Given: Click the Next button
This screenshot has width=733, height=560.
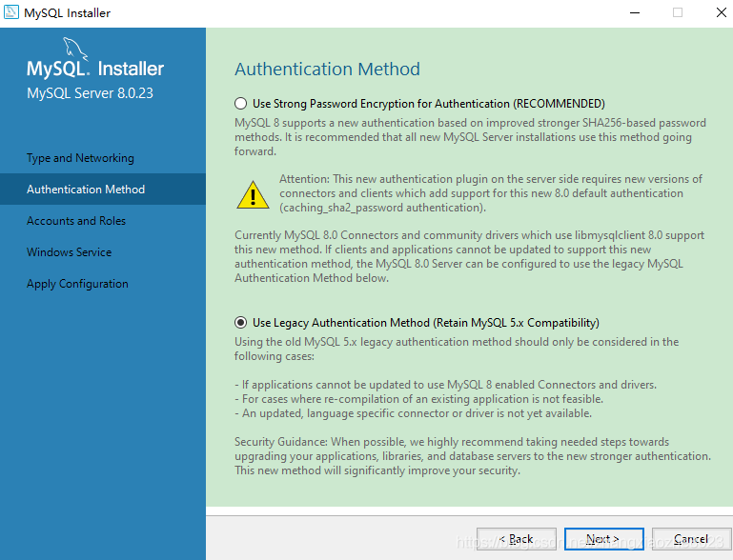Looking at the screenshot, I should click(x=603, y=539).
